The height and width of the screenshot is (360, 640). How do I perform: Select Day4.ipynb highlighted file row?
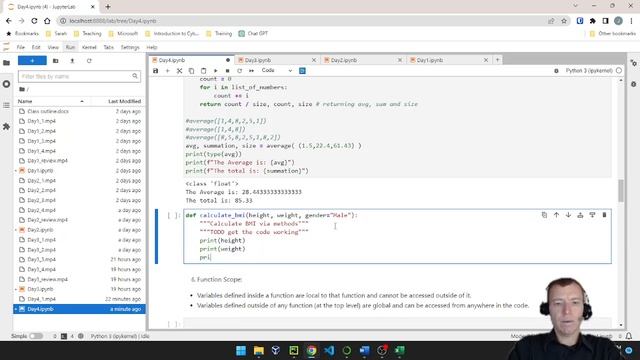79,309
